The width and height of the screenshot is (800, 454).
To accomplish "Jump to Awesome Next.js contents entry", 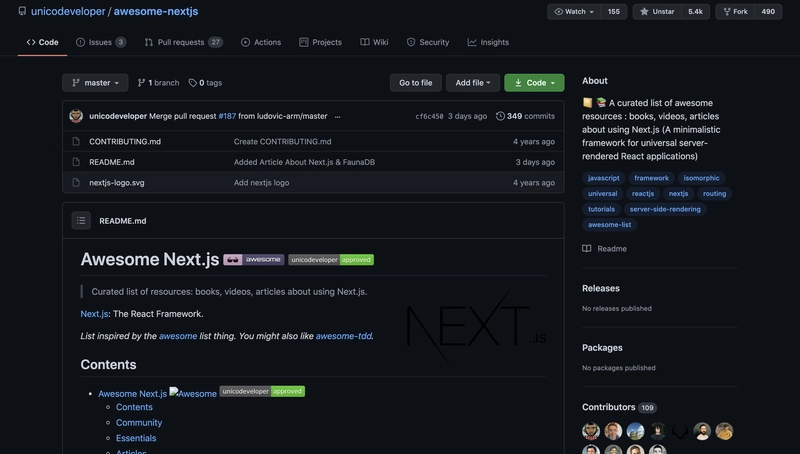I will (x=132, y=394).
